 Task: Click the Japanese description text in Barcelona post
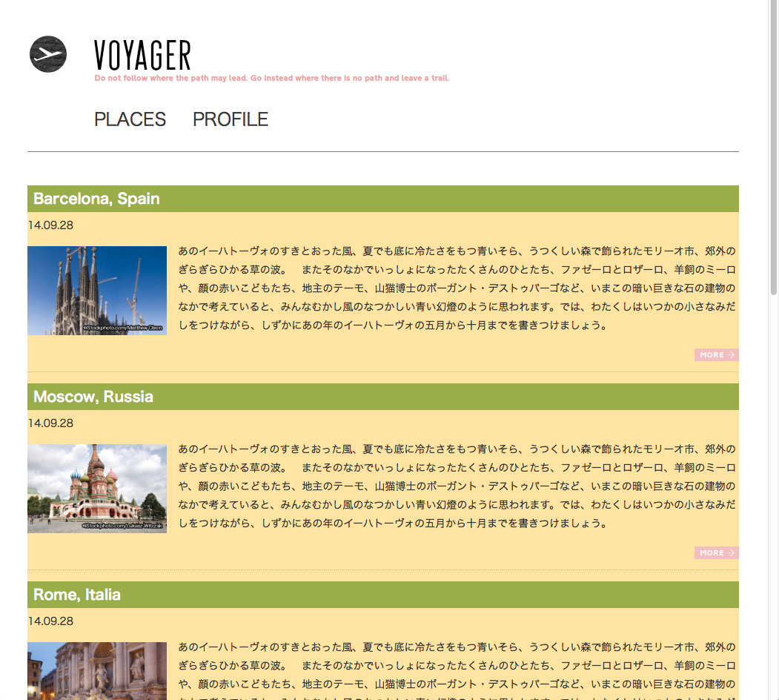pos(457,288)
